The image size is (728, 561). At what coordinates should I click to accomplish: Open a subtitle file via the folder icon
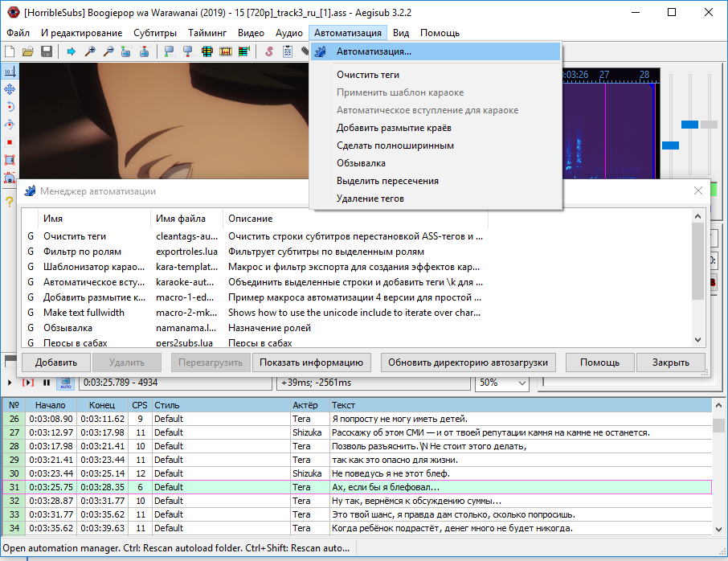(x=28, y=50)
